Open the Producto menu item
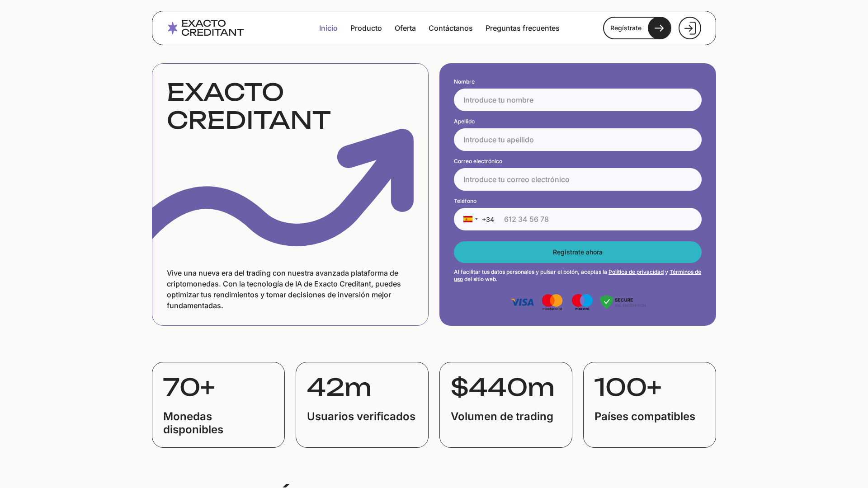 click(x=366, y=28)
